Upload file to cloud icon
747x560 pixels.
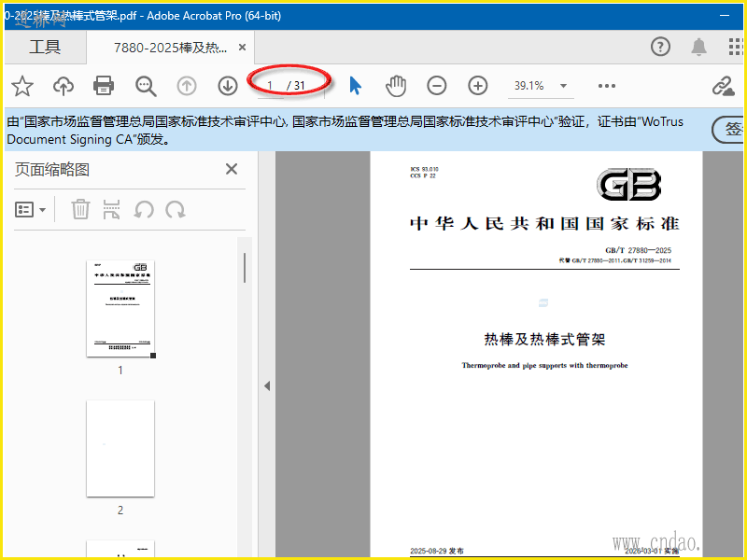(x=63, y=86)
